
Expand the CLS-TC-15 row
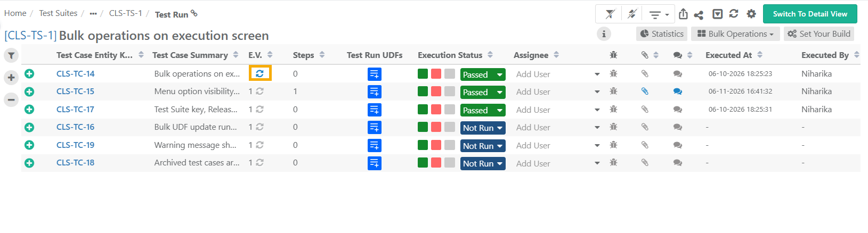[29, 91]
